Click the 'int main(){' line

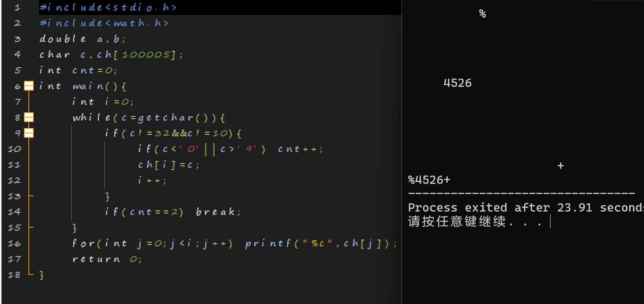(x=83, y=86)
